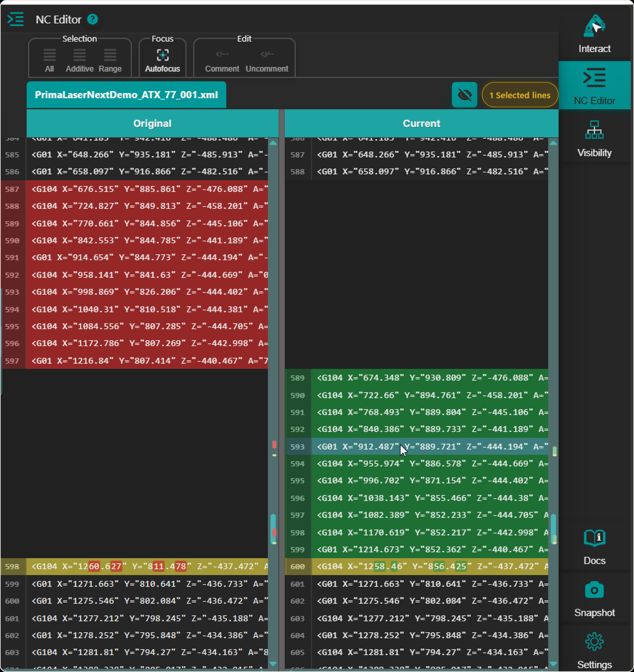The width and height of the screenshot is (634, 672).
Task: Open the Visibility panel in the sidebar
Action: (594, 139)
